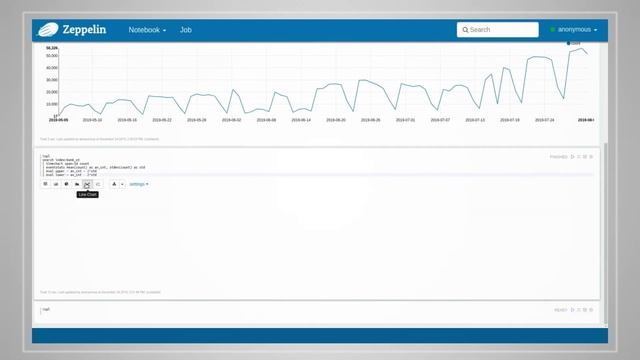
Task: Go to the Job page
Action: click(186, 30)
